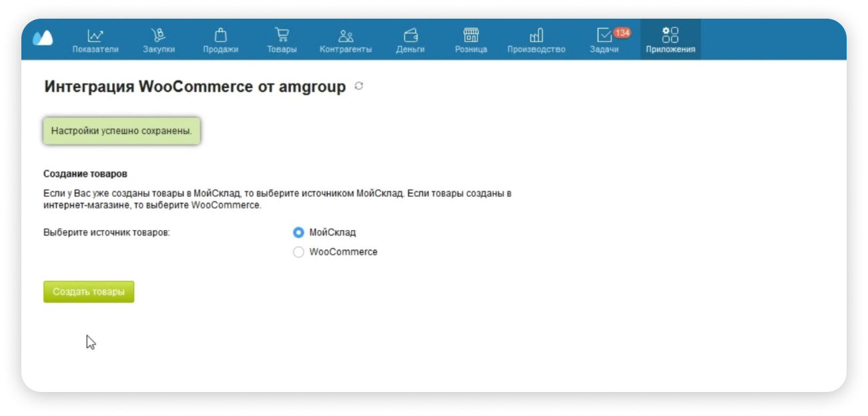868x416 pixels.
Task: Open the Розница section
Action: [471, 41]
